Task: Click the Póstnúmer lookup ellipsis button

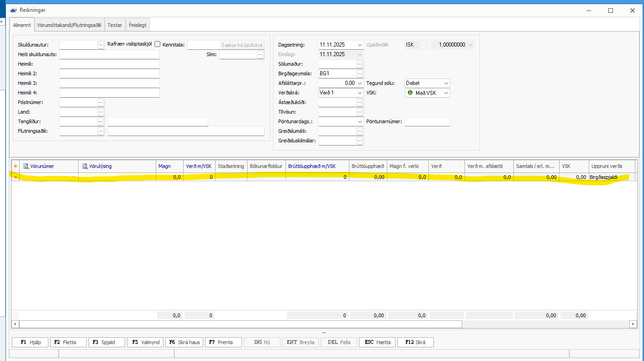Action: 101,102
